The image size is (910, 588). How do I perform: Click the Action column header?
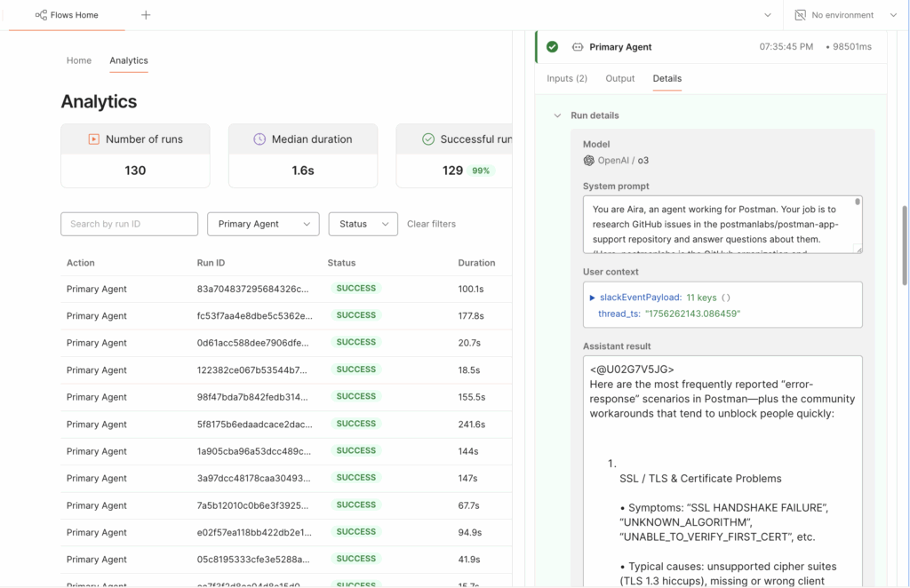[x=81, y=263]
